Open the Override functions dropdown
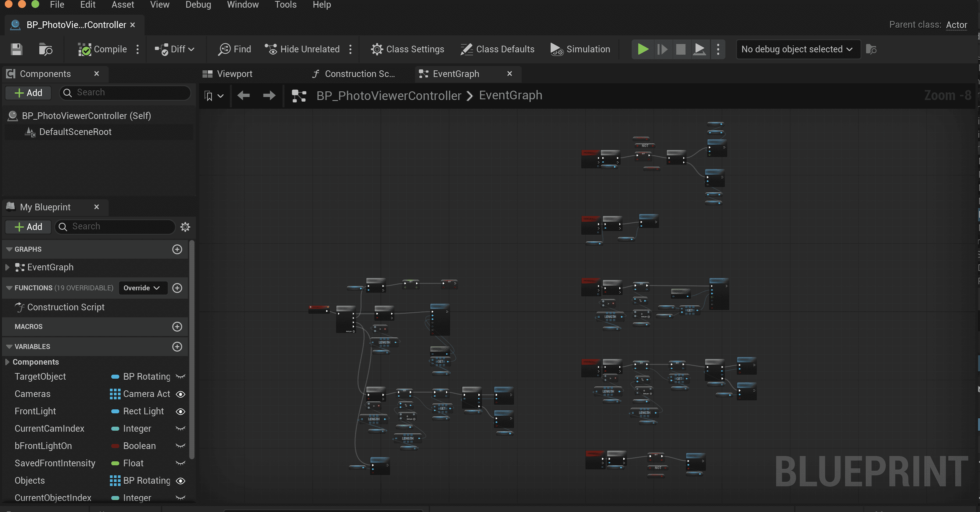The width and height of the screenshot is (980, 512). click(x=143, y=288)
